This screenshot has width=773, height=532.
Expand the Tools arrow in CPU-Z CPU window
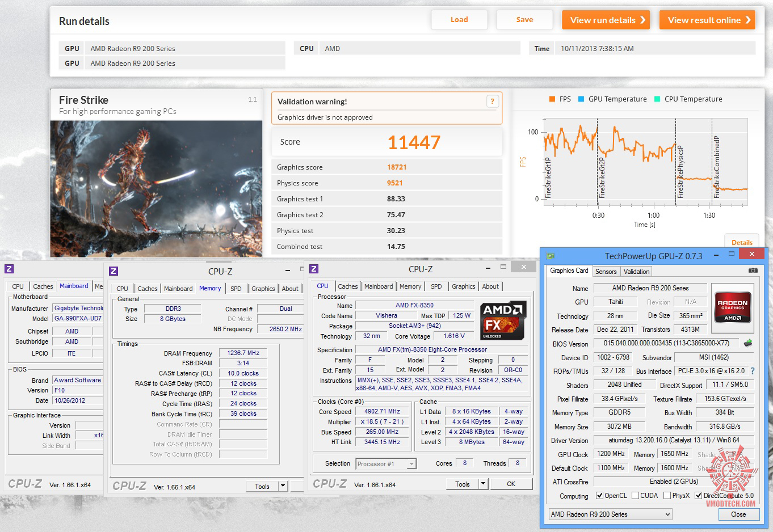[x=483, y=484]
